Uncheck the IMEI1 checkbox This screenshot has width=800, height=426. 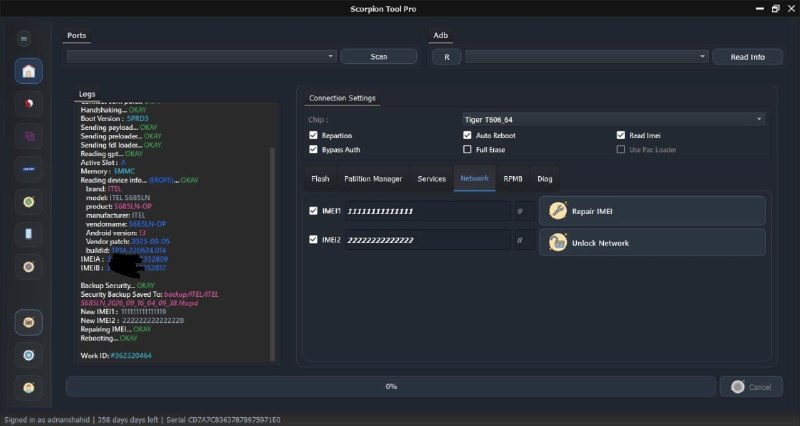click(x=313, y=211)
